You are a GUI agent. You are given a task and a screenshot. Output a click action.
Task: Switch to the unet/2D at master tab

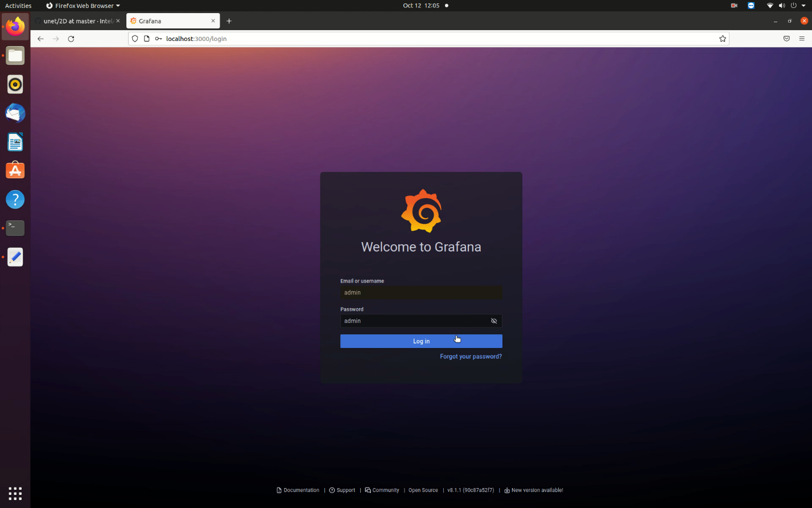click(77, 21)
